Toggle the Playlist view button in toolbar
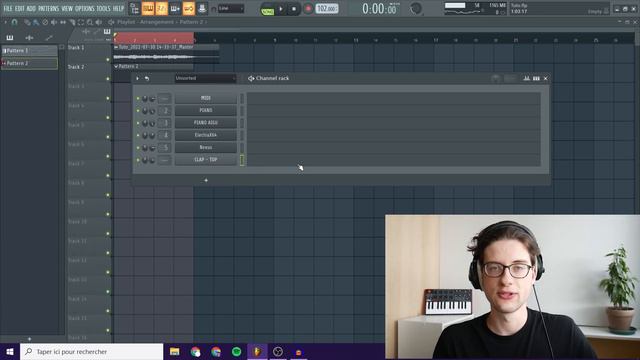 (x=134, y=8)
